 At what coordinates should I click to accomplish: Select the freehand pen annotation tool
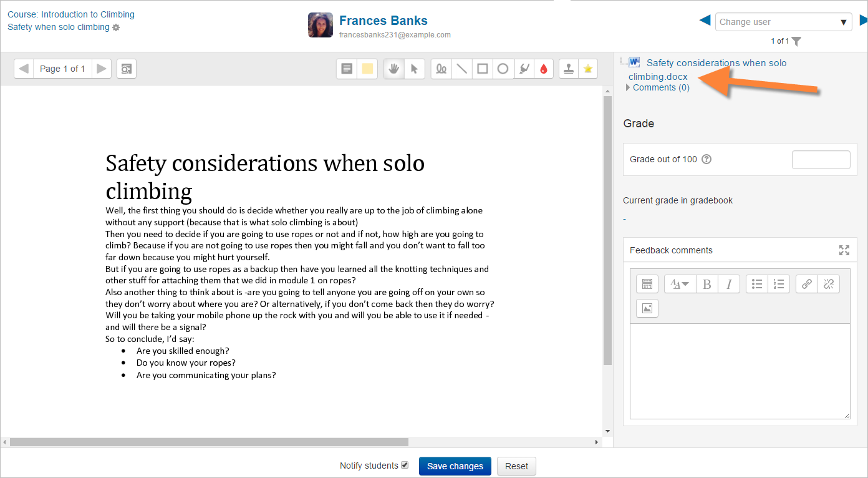coord(441,69)
